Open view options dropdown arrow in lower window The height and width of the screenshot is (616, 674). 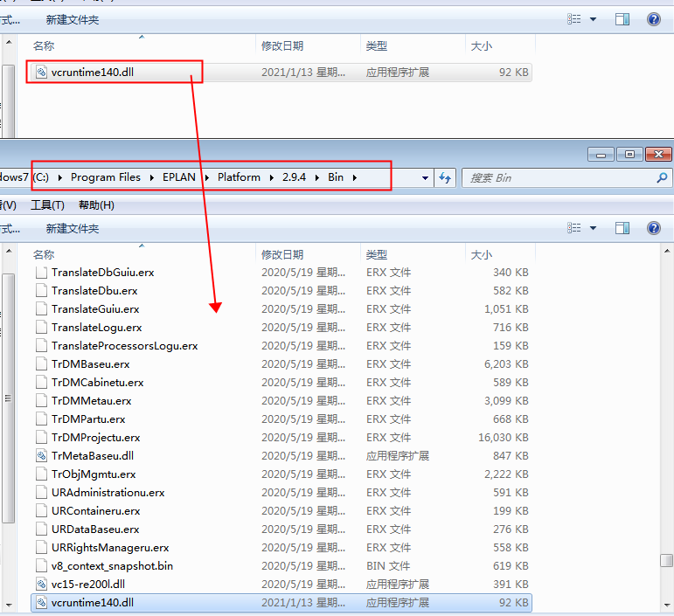593,228
